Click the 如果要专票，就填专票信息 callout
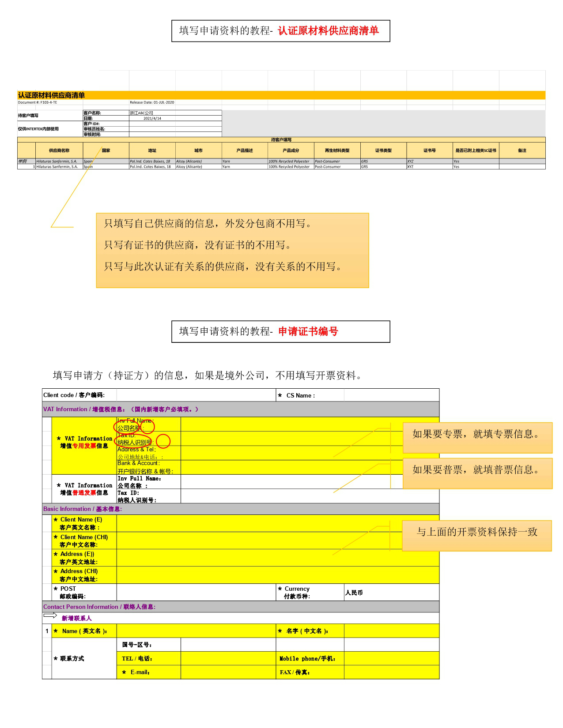Viewport: 563px width, 728px height. click(477, 437)
